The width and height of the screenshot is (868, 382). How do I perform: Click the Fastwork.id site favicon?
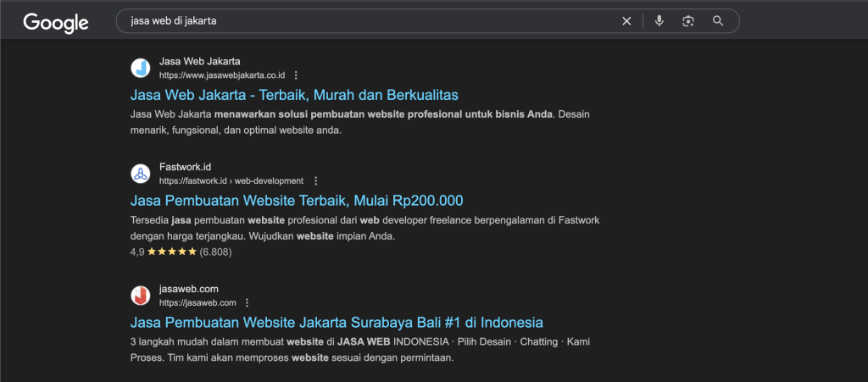click(141, 174)
